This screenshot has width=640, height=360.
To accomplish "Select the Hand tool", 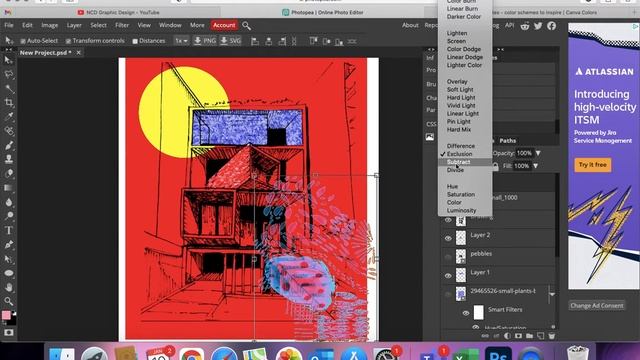I will click(9, 287).
